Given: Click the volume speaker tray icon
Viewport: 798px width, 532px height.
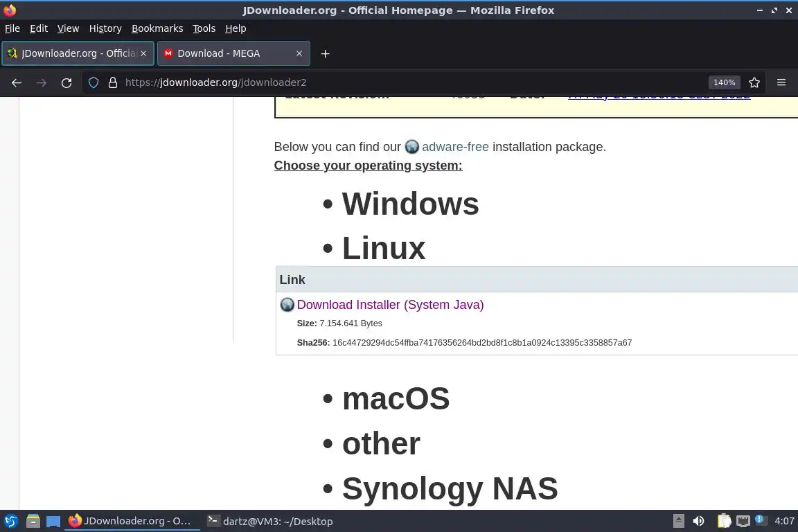Looking at the screenshot, I should (699, 521).
